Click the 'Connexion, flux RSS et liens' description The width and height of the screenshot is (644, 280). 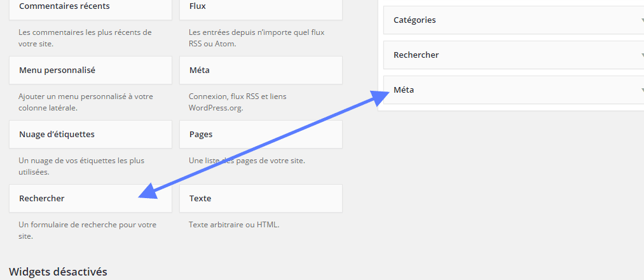click(237, 102)
